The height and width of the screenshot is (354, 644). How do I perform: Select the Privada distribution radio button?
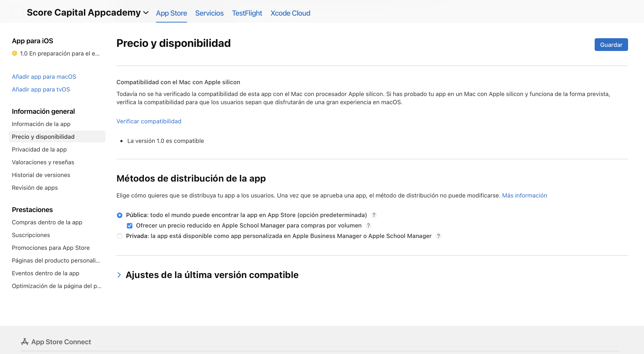point(120,236)
